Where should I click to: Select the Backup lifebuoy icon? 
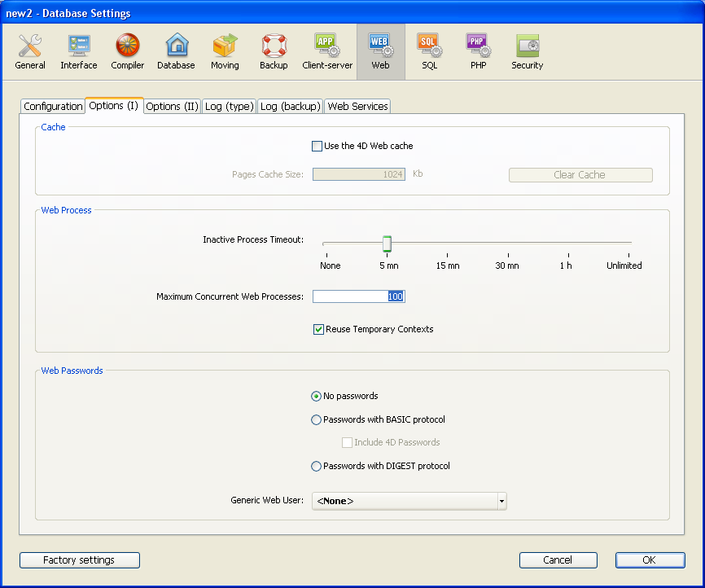tap(274, 51)
